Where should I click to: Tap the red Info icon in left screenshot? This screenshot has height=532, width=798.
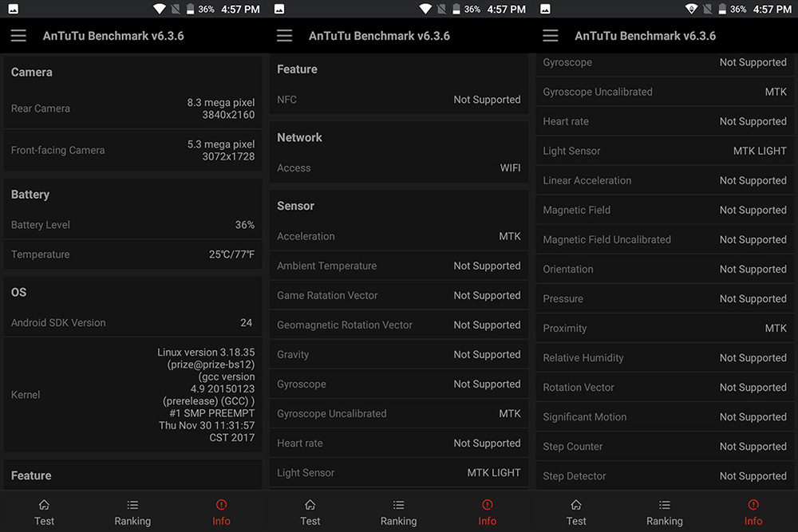tap(221, 505)
